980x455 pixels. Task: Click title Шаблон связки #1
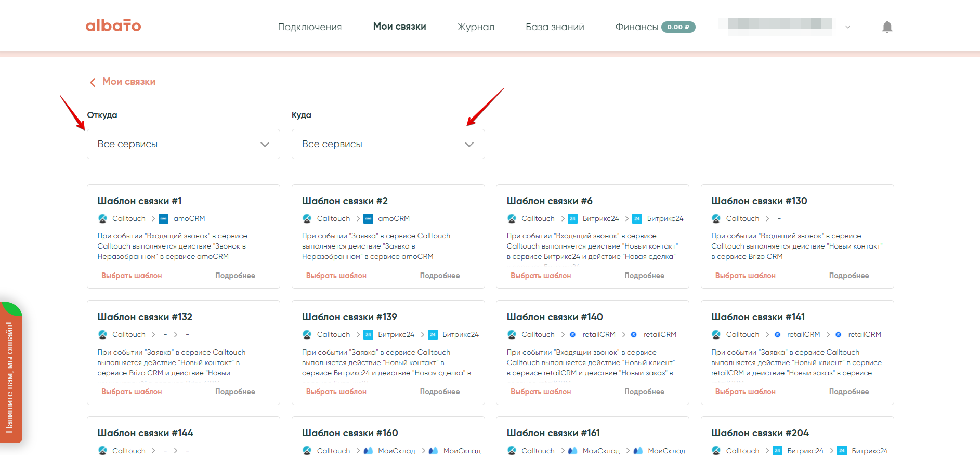coord(139,201)
